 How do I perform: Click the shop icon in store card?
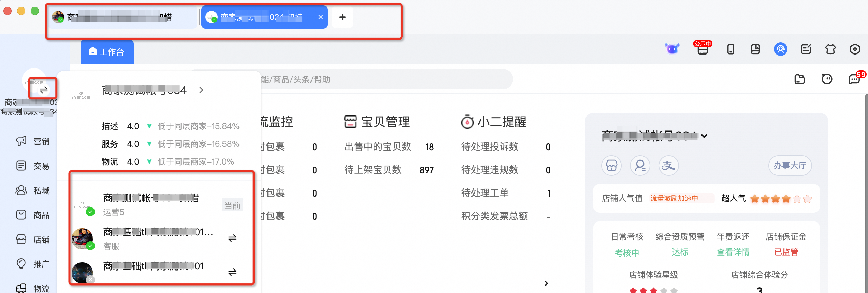(x=611, y=166)
